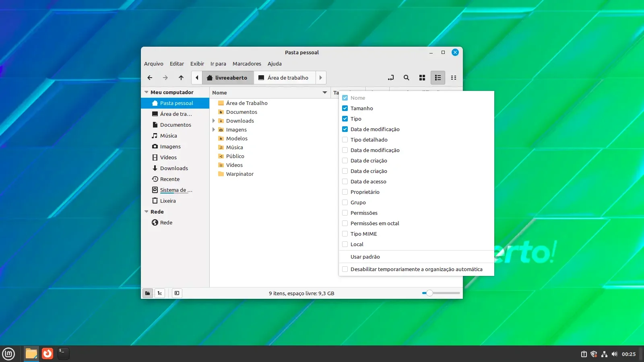
Task: Show tree view in sidebar
Action: pos(160,293)
